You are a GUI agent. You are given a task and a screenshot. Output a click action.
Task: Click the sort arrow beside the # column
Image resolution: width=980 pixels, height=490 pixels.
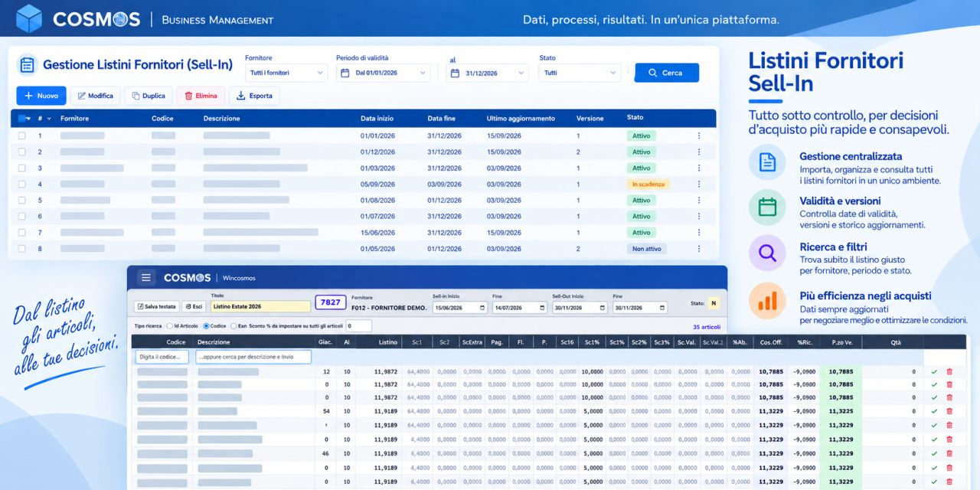pos(50,119)
